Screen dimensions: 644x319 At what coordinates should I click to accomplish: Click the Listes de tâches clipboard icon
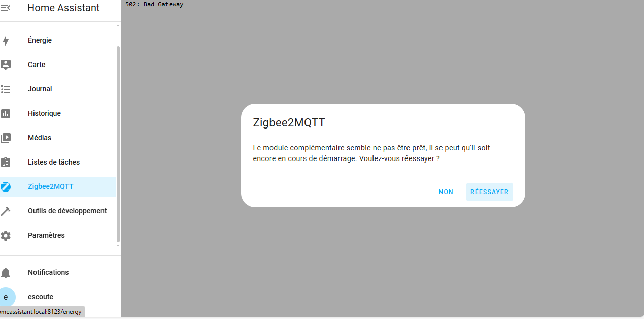(6, 162)
